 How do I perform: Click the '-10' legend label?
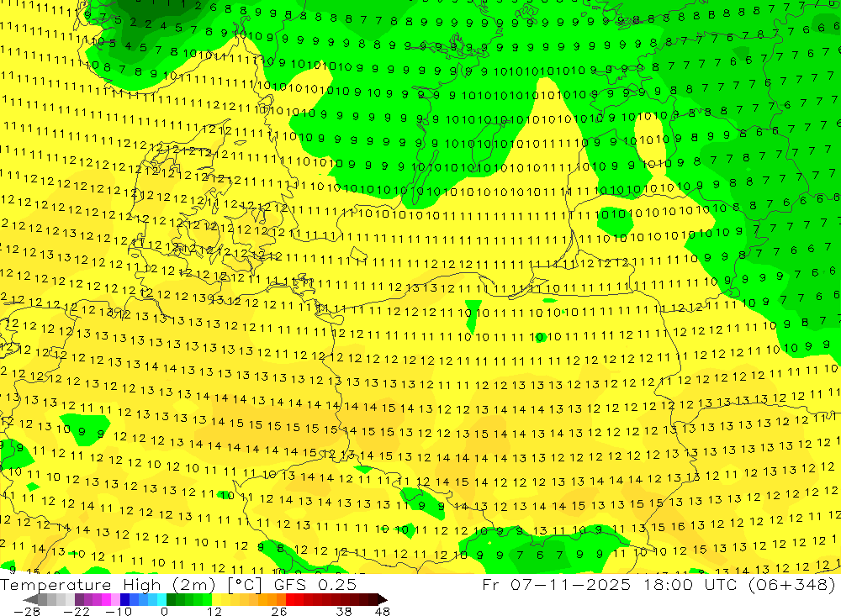pyautogui.click(x=119, y=611)
